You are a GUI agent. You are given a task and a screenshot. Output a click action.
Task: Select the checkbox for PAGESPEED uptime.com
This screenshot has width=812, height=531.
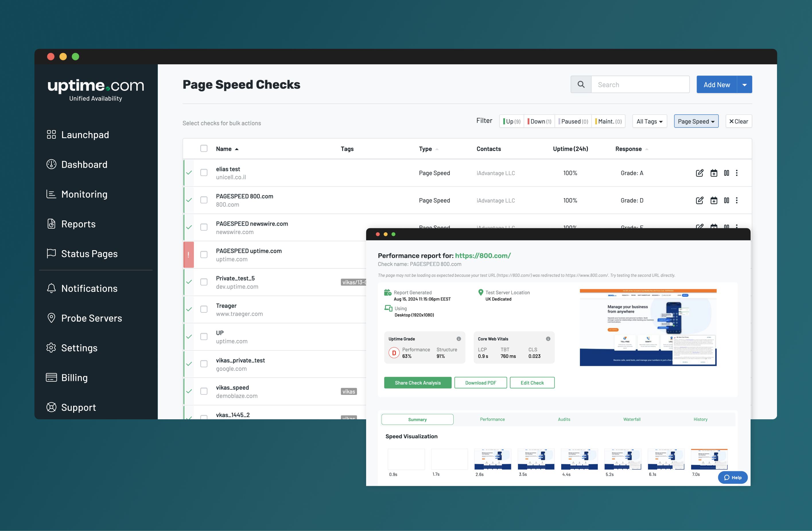[x=204, y=254]
